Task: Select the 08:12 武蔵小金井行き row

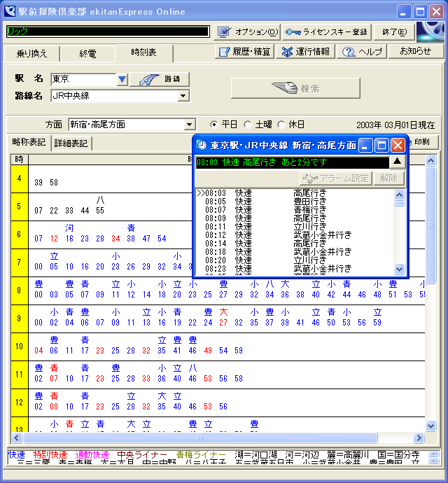Action: 295,235
